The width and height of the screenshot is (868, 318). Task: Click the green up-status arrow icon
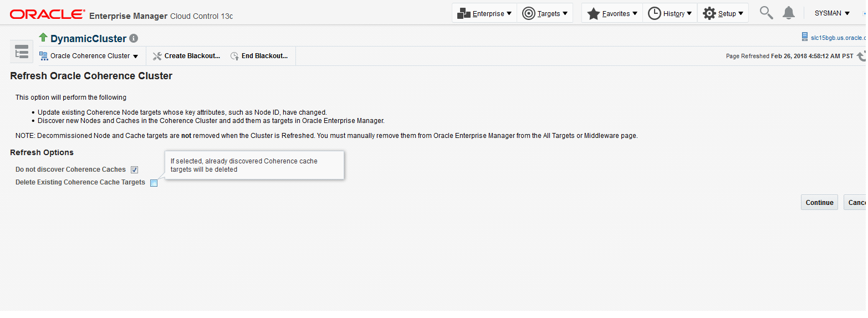tap(43, 37)
